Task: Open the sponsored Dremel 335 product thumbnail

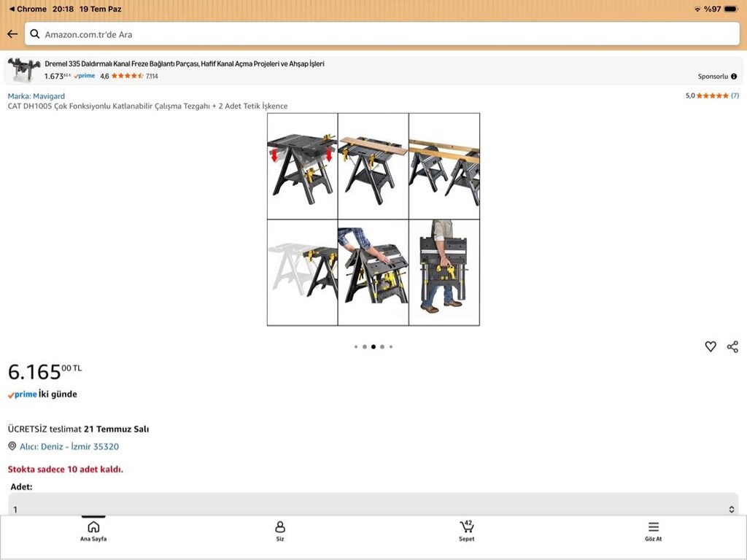Action: 24,70
